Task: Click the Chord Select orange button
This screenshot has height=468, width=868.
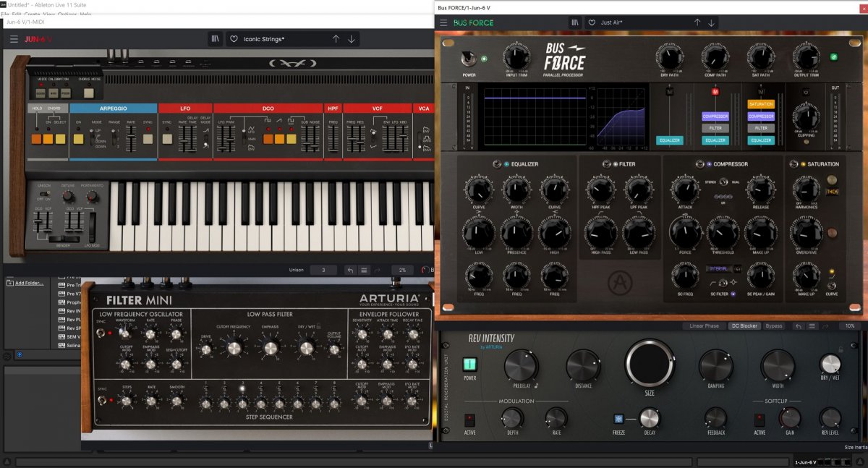Action: tap(61, 138)
